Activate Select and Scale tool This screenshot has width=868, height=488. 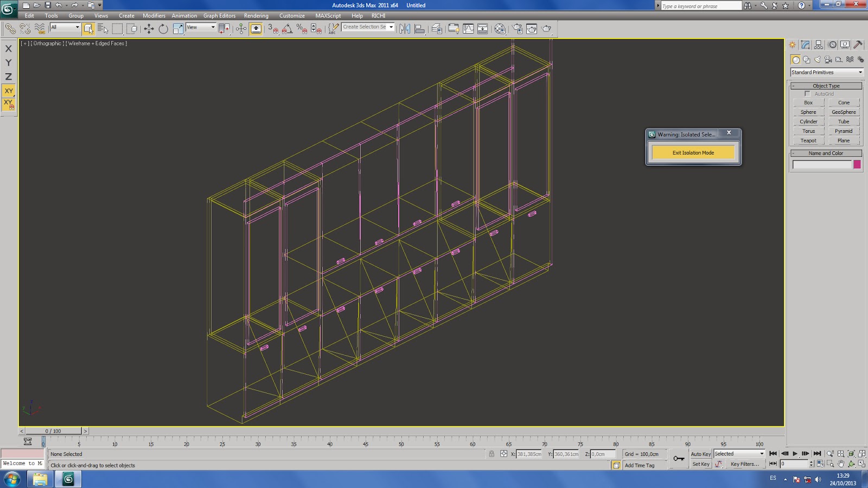[x=178, y=29]
